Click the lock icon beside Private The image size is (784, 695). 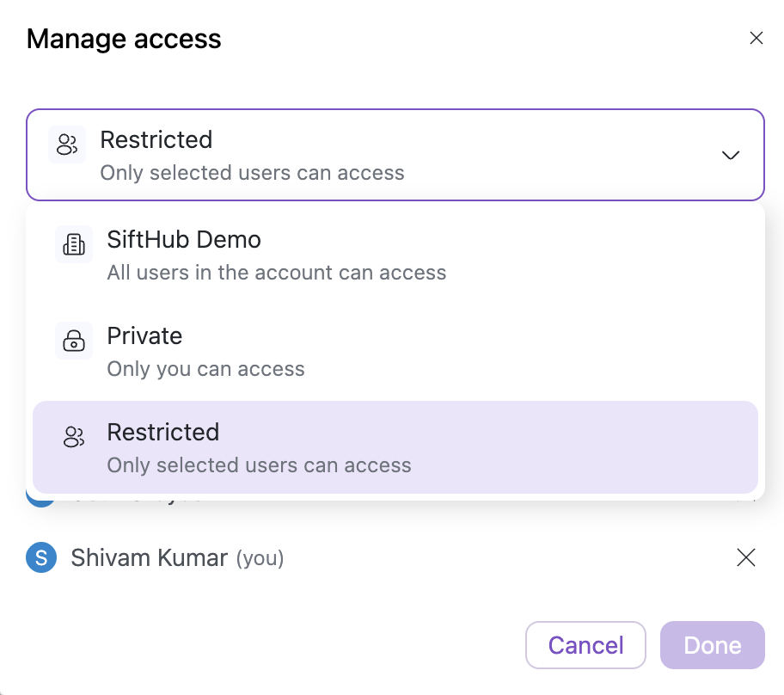coord(74,341)
